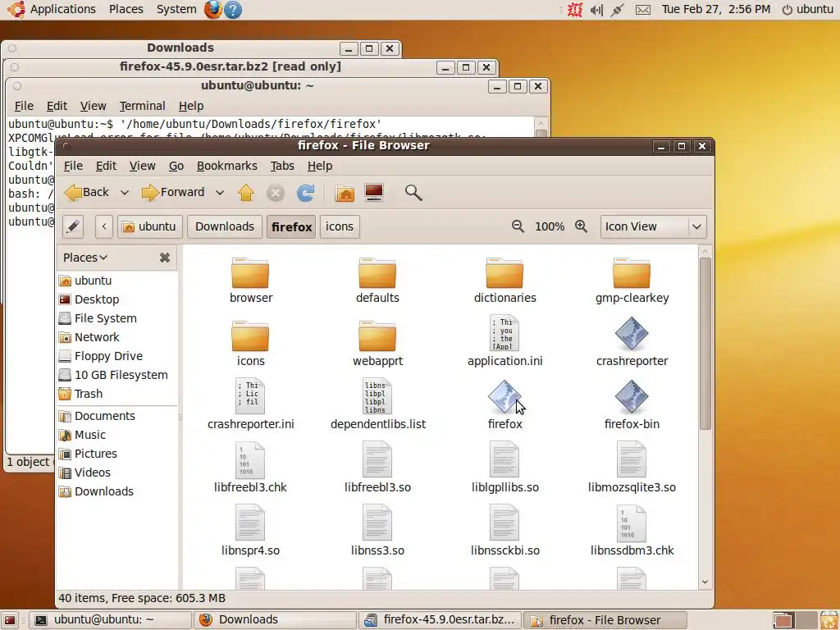Select the firefox-bin executable
Image resolution: width=840 pixels, height=630 pixels.
[632, 404]
